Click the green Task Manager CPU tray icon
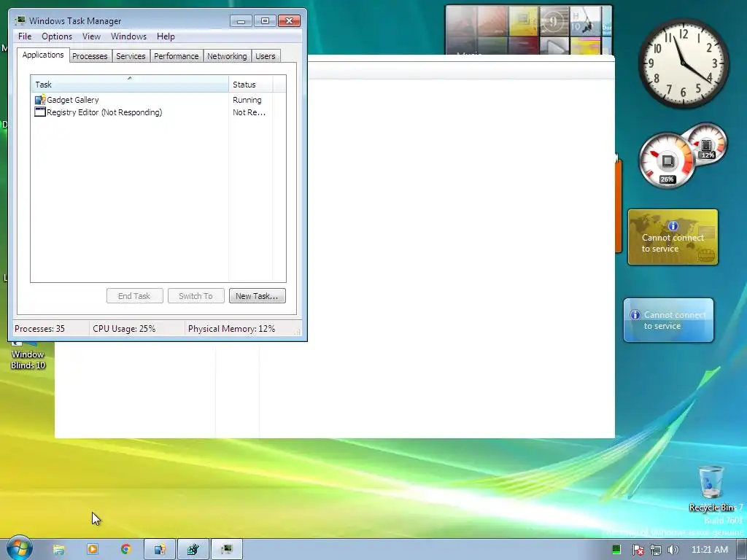Image resolution: width=747 pixels, height=560 pixels. tap(616, 550)
